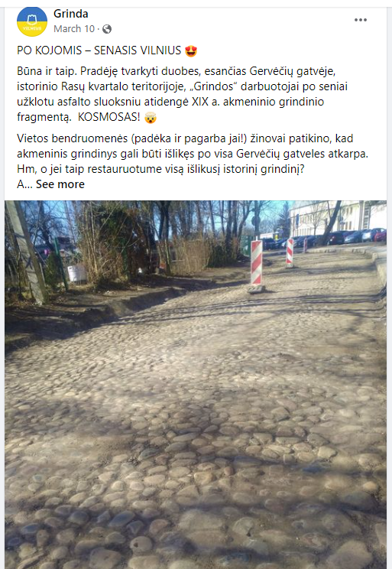Click the globe public-audience icon
The width and height of the screenshot is (392, 569).
click(107, 29)
